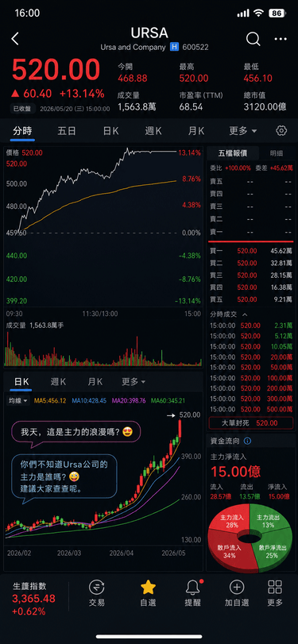Switch to the 明細 tab

[277, 153]
